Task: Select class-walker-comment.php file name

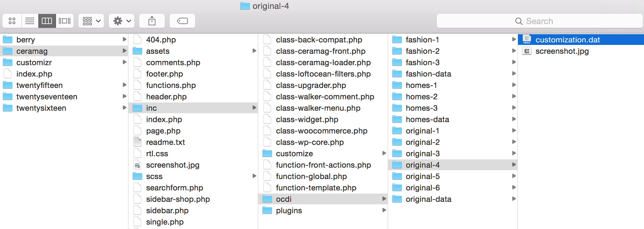Action: point(325,96)
